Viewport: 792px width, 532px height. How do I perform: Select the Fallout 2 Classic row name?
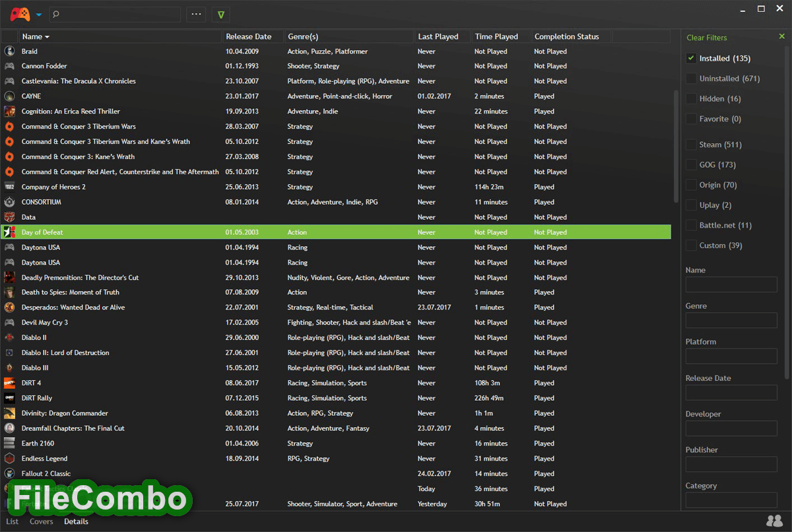click(x=46, y=474)
